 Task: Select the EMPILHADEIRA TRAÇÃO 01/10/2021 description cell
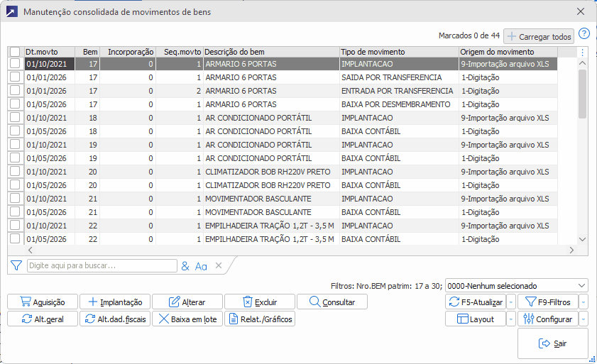point(271,226)
